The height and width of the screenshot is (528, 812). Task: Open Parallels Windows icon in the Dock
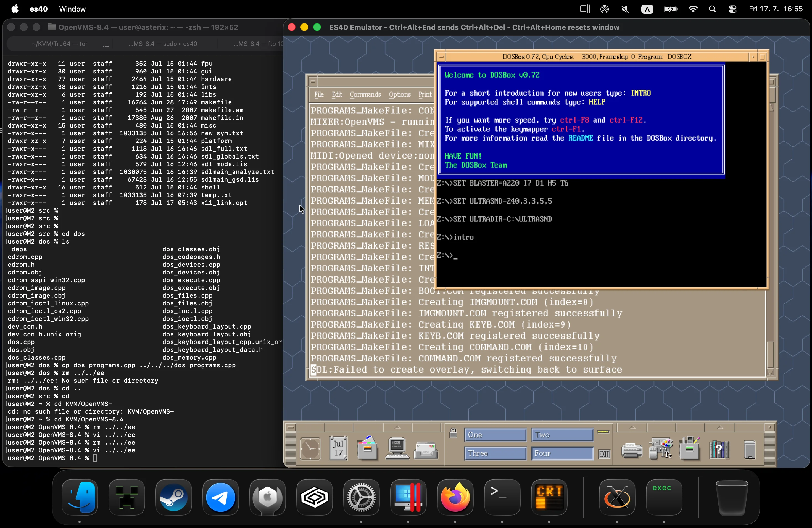click(x=408, y=497)
